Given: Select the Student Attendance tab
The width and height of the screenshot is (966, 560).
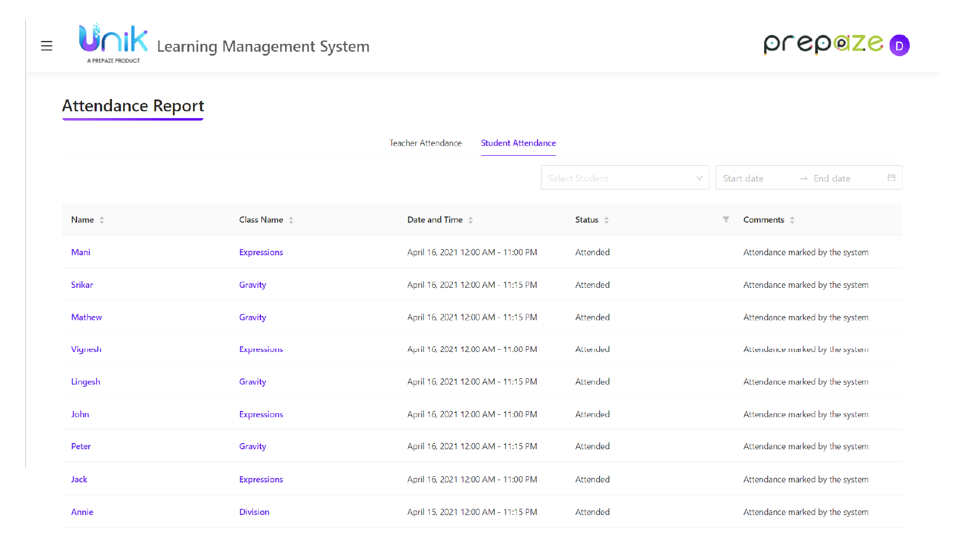Looking at the screenshot, I should 518,143.
